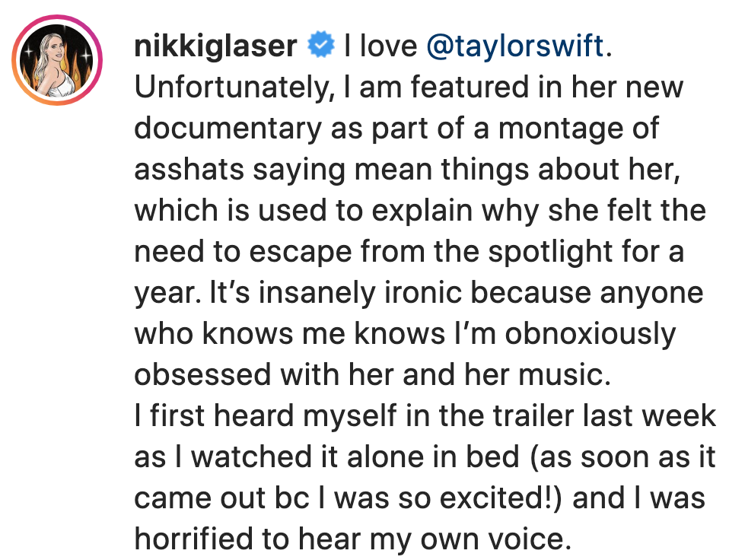Click the word "spotlight" in the caption
Viewport: 729px width, 560px height.
[546, 252]
